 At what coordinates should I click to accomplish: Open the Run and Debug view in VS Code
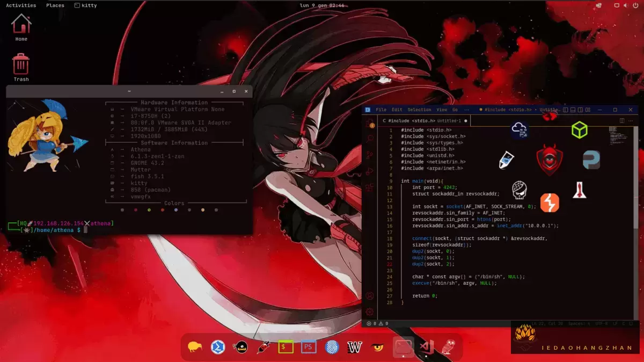click(370, 171)
